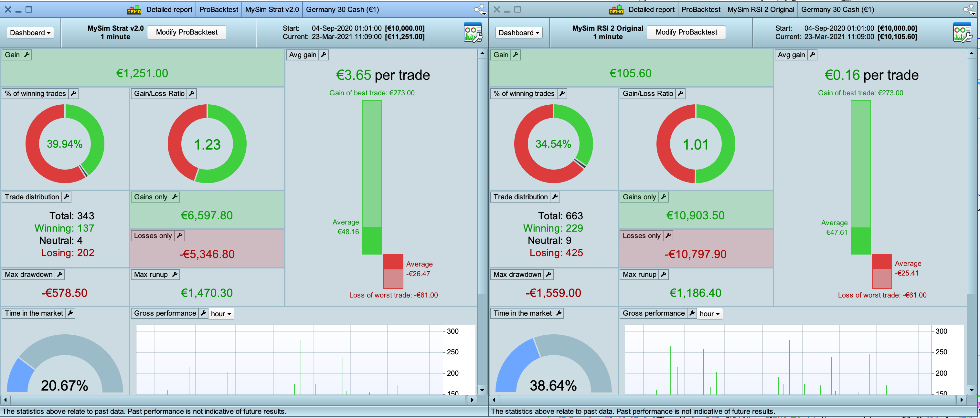Expand right Gross performance hour dropdown

click(x=709, y=314)
